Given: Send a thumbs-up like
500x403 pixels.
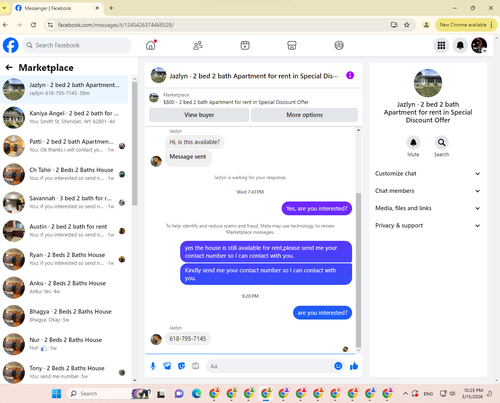Looking at the screenshot, I should point(354,366).
